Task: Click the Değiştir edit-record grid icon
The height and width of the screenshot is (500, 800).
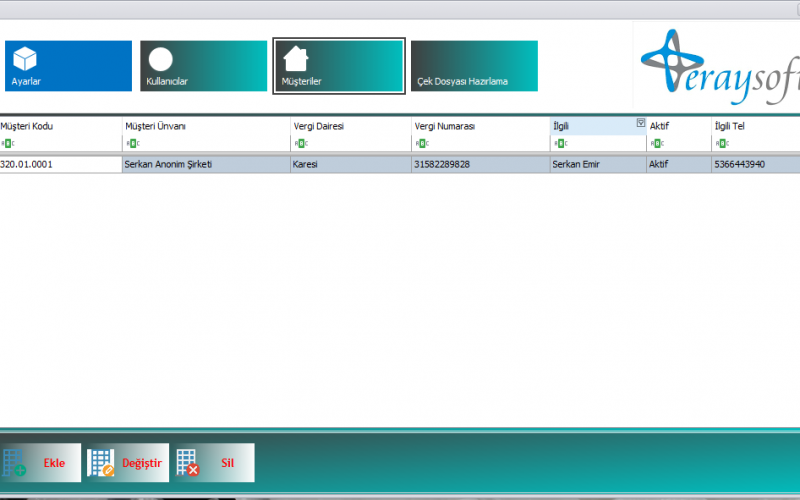Action: [100, 463]
